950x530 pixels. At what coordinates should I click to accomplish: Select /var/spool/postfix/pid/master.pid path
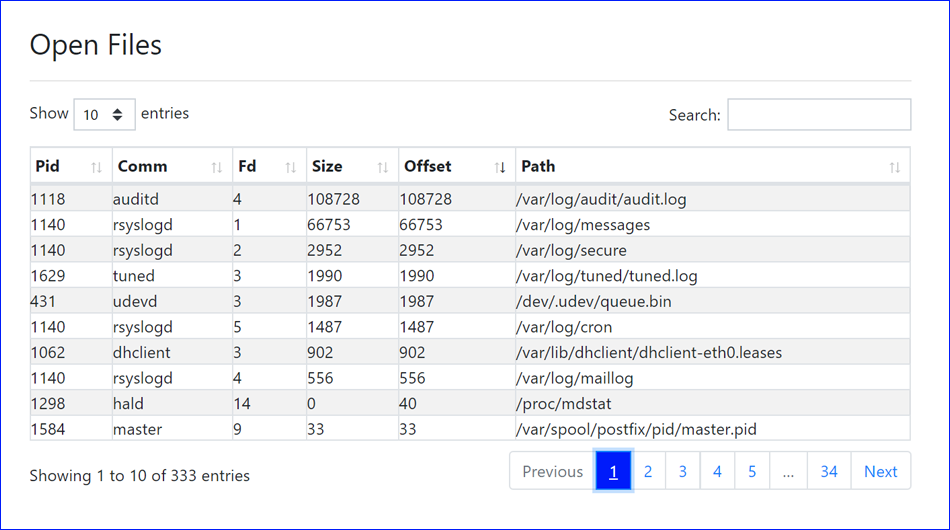tap(712, 429)
